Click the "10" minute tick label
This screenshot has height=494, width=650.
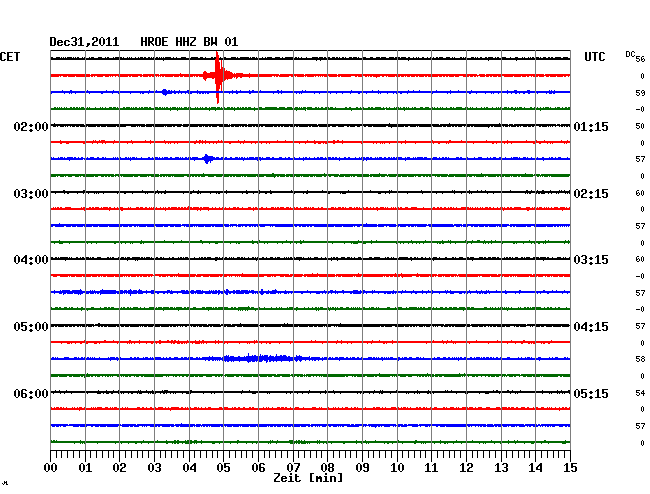[397, 467]
